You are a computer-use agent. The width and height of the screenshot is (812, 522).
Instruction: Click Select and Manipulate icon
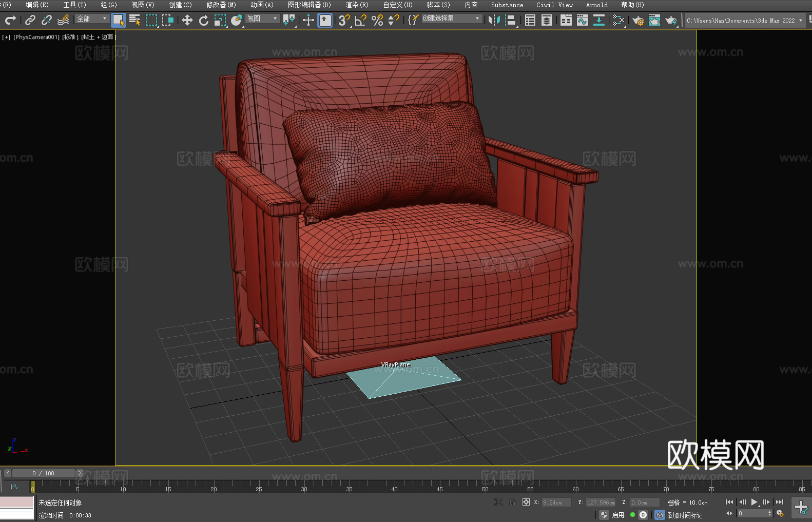click(x=308, y=20)
